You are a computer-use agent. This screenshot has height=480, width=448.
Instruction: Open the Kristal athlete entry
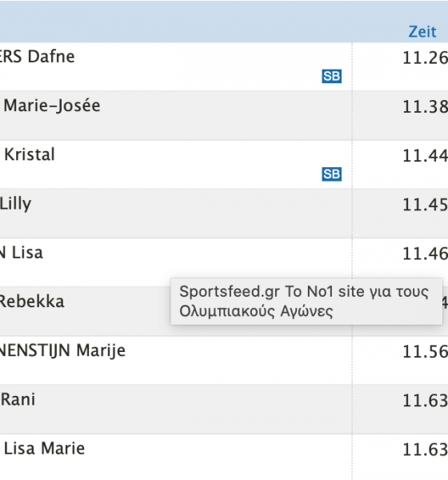[x=30, y=154]
